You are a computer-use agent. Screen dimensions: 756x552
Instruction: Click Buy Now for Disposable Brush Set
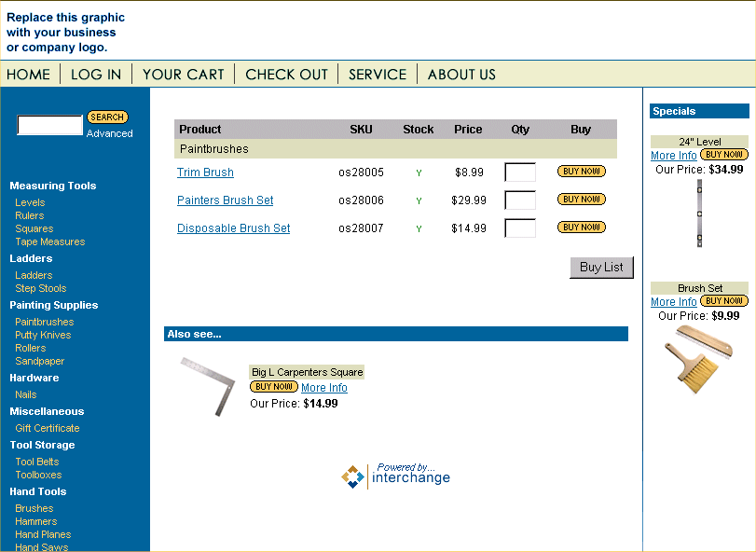(581, 228)
